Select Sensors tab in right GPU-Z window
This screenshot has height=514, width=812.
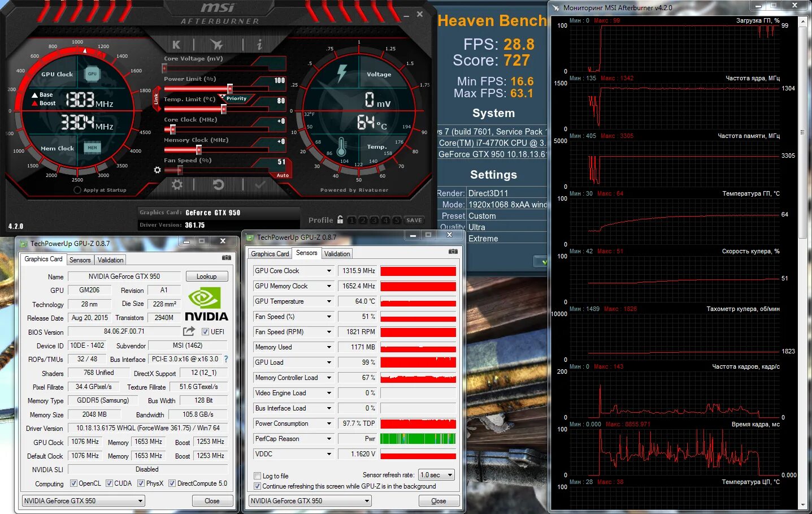pos(306,253)
